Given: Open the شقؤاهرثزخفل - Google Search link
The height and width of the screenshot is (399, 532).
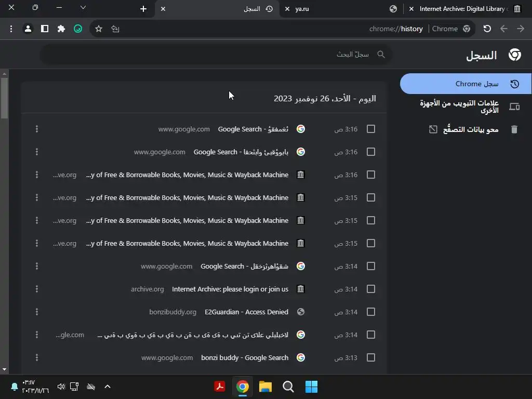Looking at the screenshot, I should [x=244, y=266].
